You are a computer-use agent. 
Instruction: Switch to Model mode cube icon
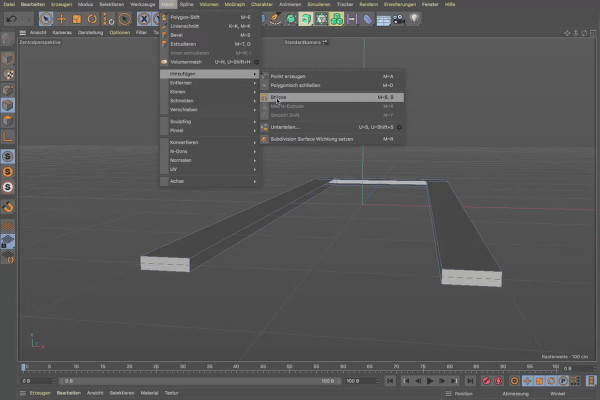[8, 59]
